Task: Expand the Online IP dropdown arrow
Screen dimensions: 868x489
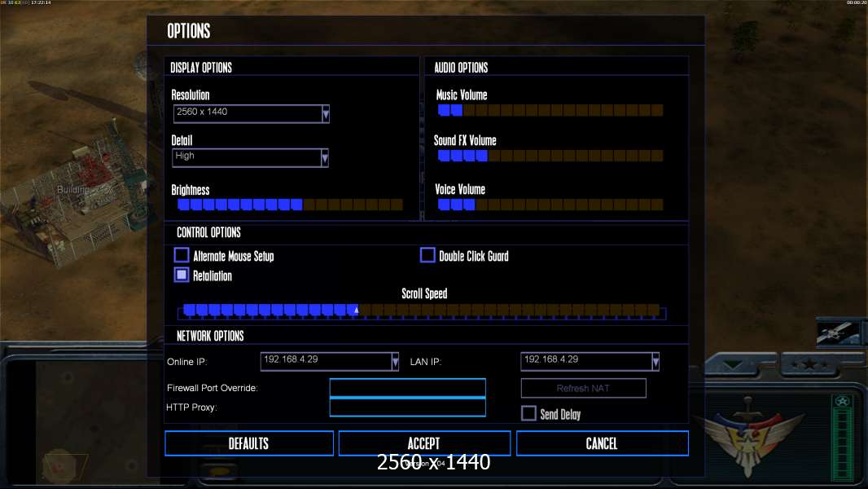Action: pos(395,362)
